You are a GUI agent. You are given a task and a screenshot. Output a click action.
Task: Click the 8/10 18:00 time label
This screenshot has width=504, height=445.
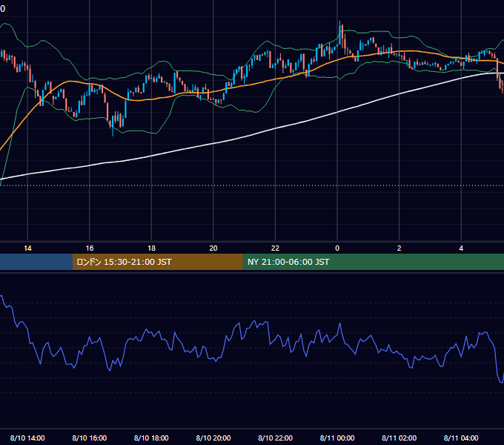coord(151,438)
